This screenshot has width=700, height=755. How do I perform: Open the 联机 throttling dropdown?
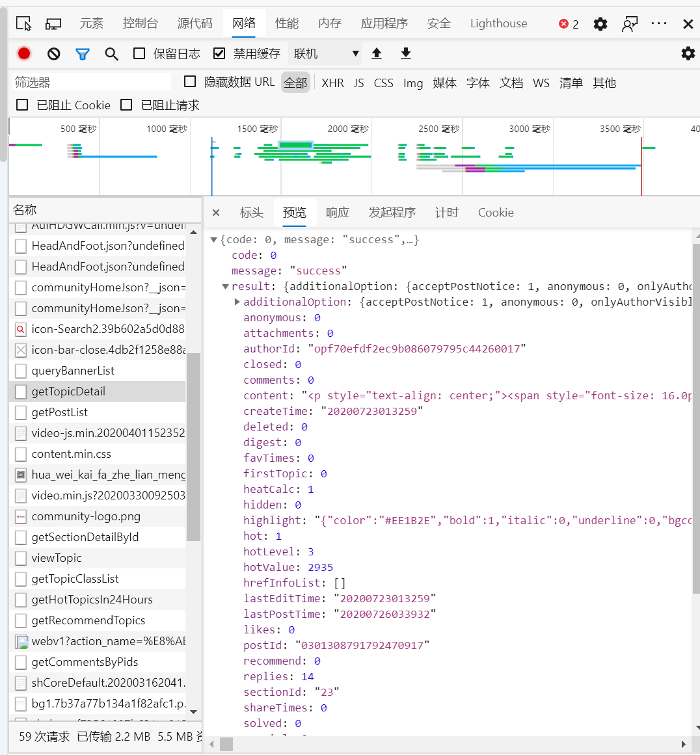coord(325,53)
